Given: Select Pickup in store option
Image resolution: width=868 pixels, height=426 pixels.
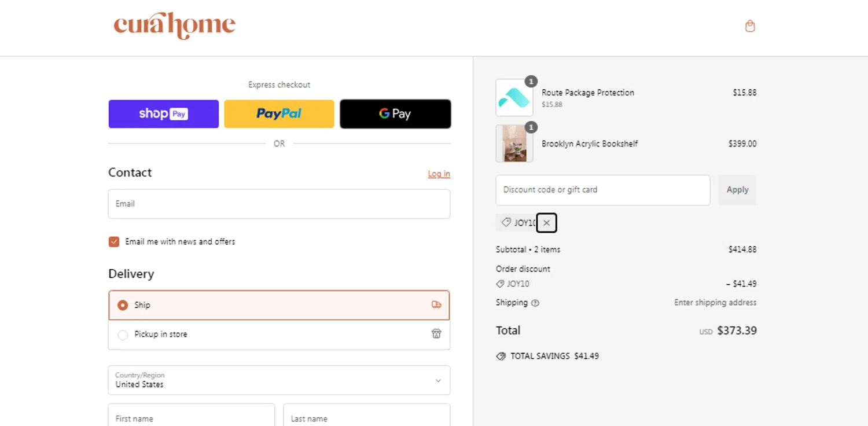Looking at the screenshot, I should [x=279, y=335].
